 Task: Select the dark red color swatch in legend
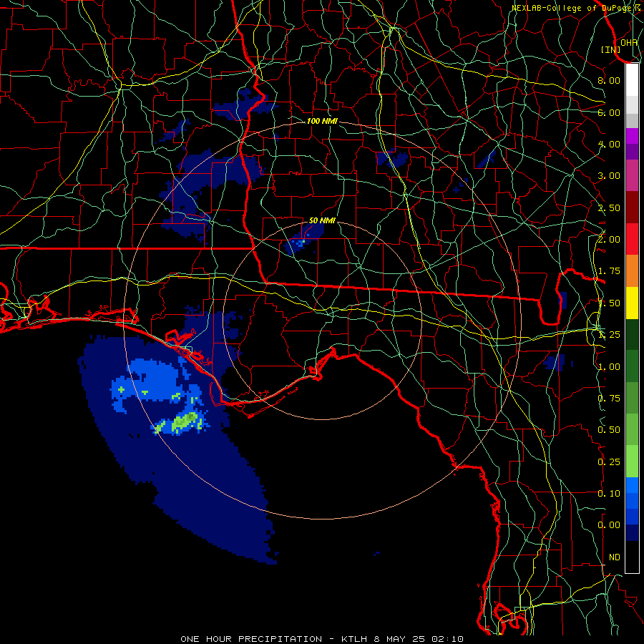pyautogui.click(x=632, y=208)
